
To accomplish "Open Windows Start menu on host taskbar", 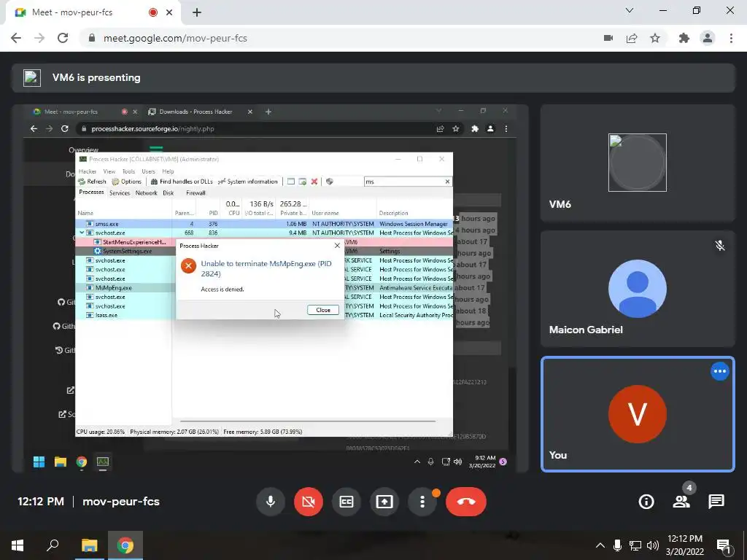I will coord(18,545).
